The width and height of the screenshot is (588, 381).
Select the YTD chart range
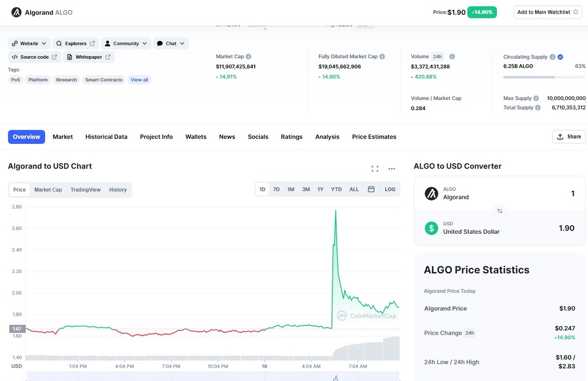(336, 189)
